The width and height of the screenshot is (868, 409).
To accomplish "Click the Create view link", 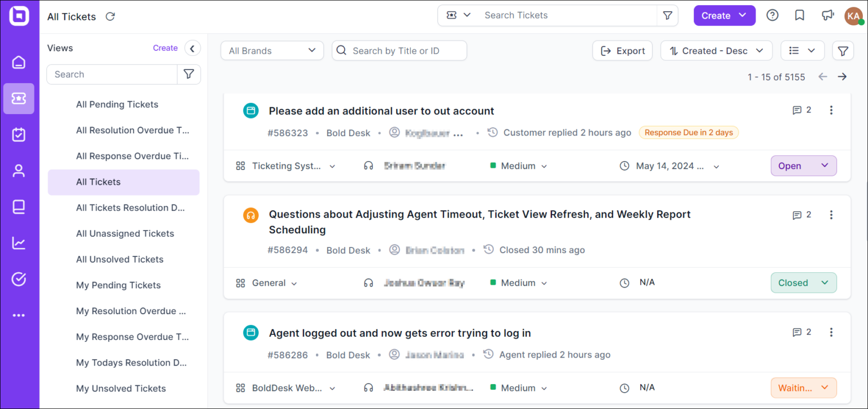I will tap(165, 48).
